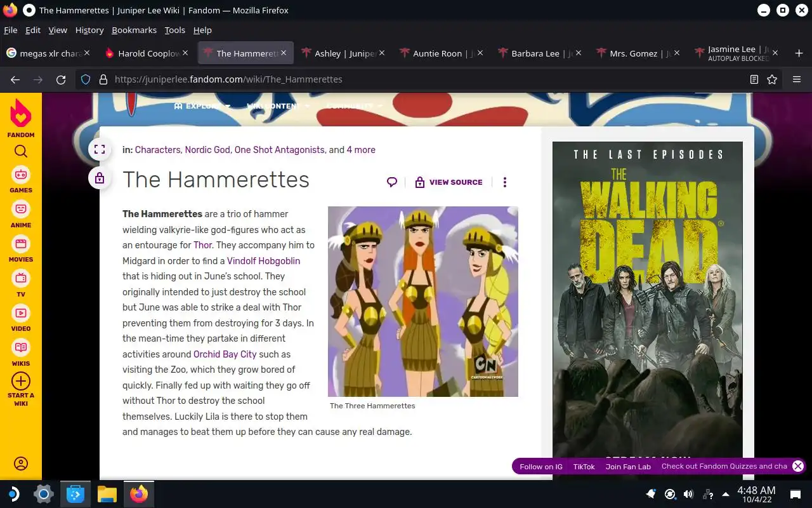Go back with Firefox back arrow
Image resolution: width=812 pixels, height=508 pixels.
coord(15,79)
